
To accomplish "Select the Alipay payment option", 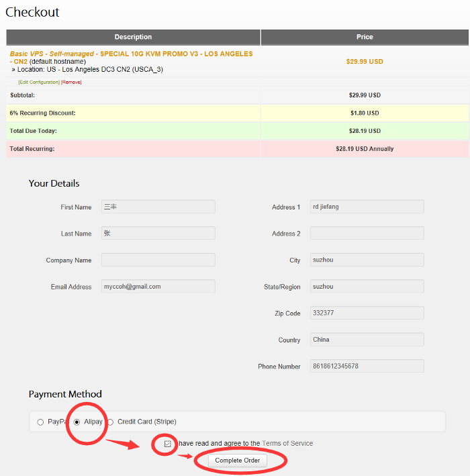I will (x=77, y=422).
